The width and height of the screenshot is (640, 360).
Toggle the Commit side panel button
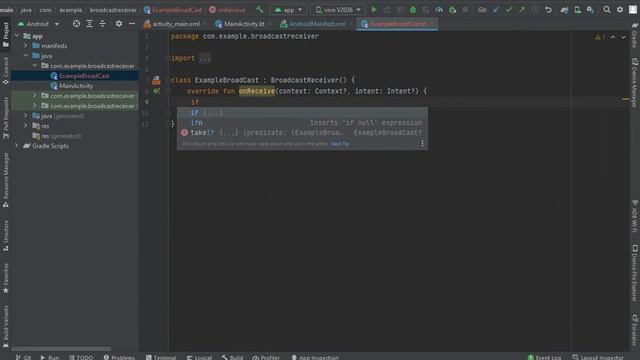point(6,71)
